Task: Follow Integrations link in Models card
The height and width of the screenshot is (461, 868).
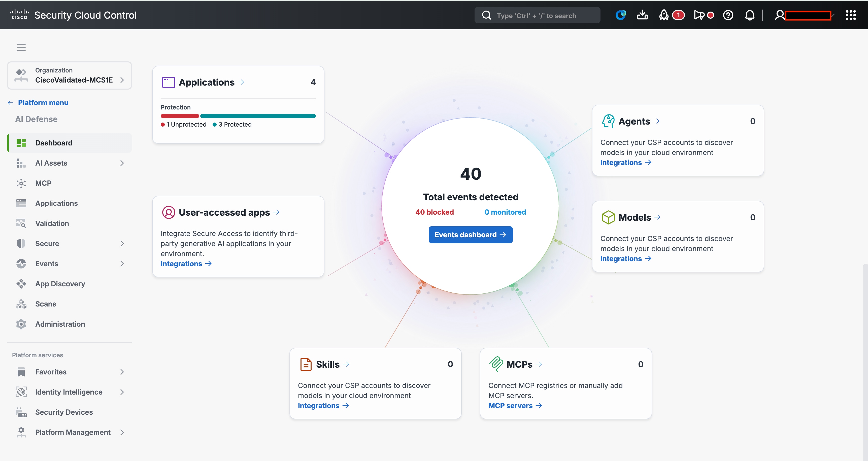Action: (x=626, y=259)
